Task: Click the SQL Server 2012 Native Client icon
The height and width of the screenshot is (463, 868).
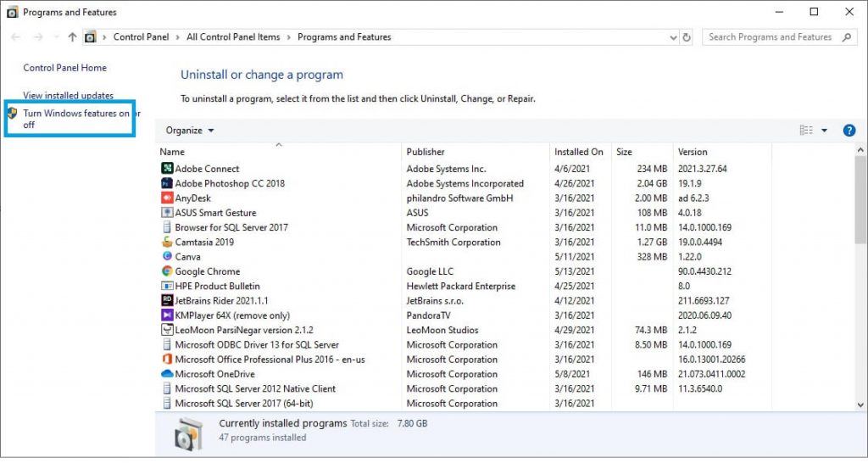Action: point(167,388)
